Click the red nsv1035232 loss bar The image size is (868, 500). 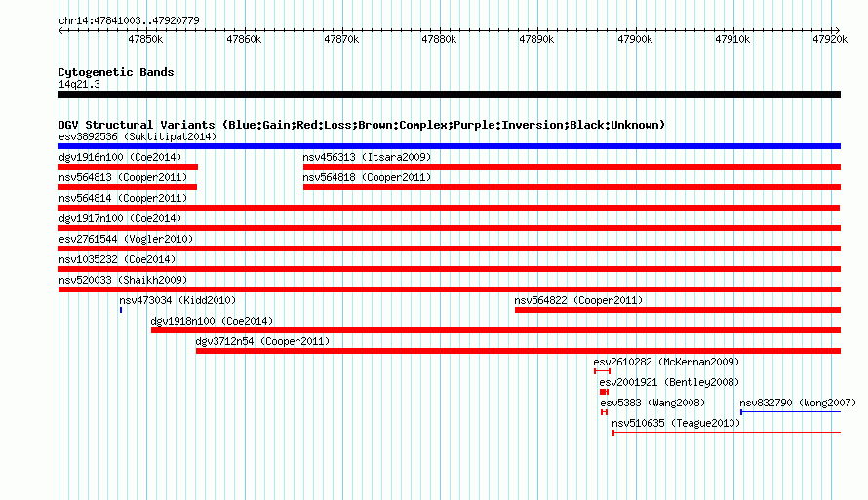[x=449, y=269]
